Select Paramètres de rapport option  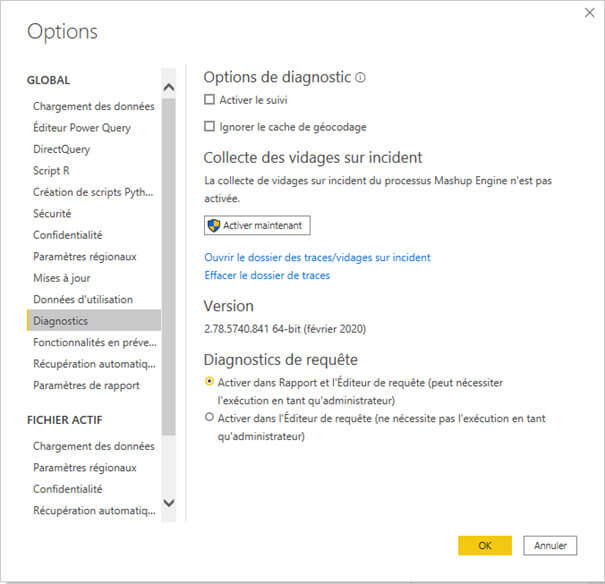(x=93, y=385)
